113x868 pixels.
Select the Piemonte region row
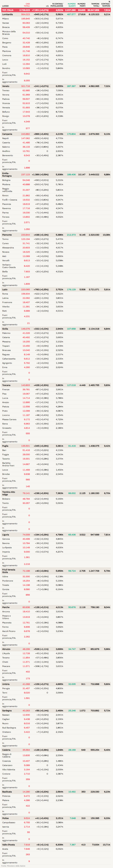click(7, 235)
